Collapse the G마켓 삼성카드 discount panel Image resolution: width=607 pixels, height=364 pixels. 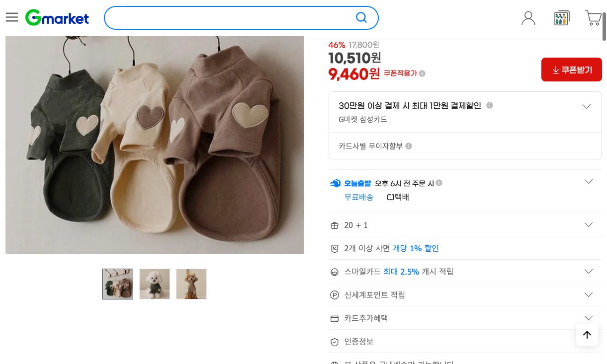click(587, 106)
